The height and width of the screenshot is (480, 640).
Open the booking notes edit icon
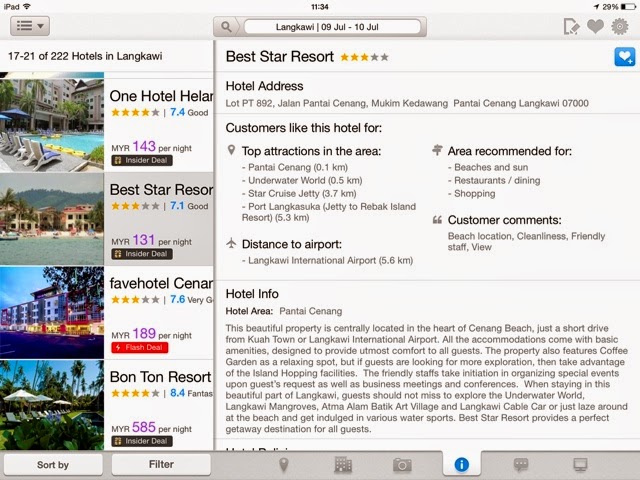point(571,27)
